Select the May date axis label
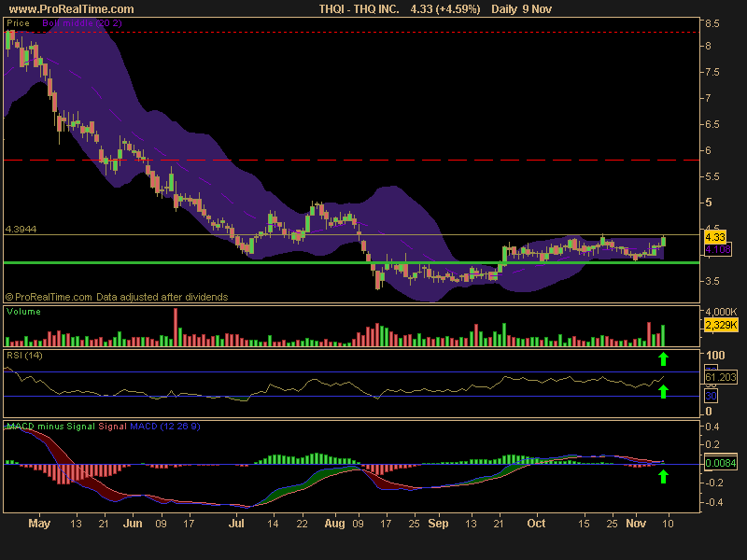 click(x=39, y=524)
